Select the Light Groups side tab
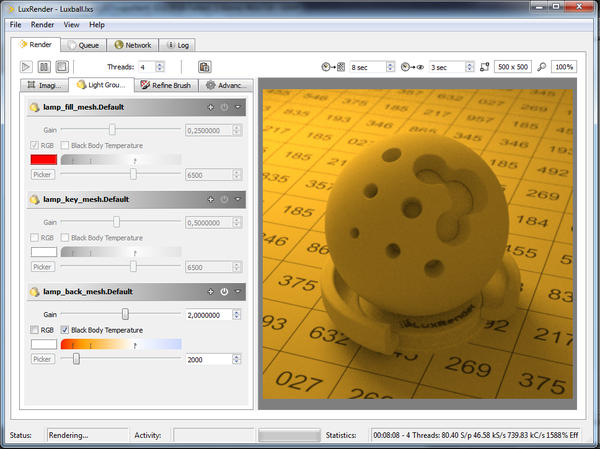 (101, 85)
